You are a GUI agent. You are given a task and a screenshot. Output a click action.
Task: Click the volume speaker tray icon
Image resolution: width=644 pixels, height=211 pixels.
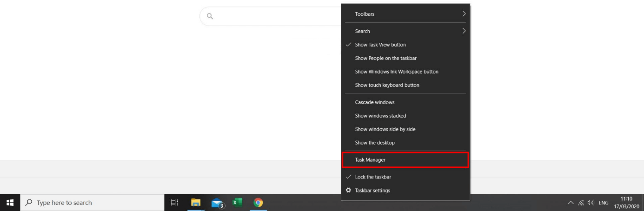(x=591, y=203)
